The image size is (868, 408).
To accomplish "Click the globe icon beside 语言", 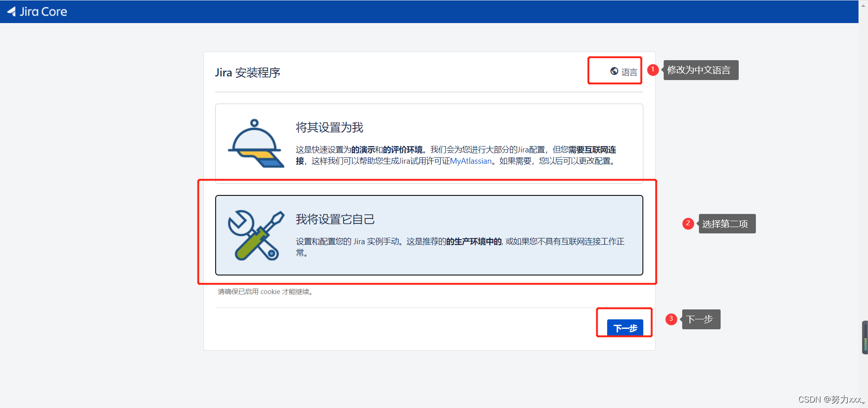I will click(x=614, y=71).
